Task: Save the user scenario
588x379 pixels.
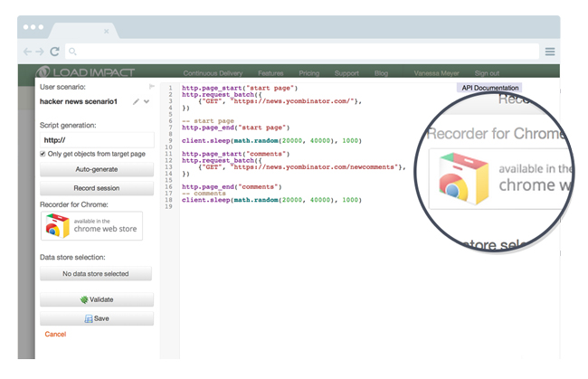Action: point(97,318)
